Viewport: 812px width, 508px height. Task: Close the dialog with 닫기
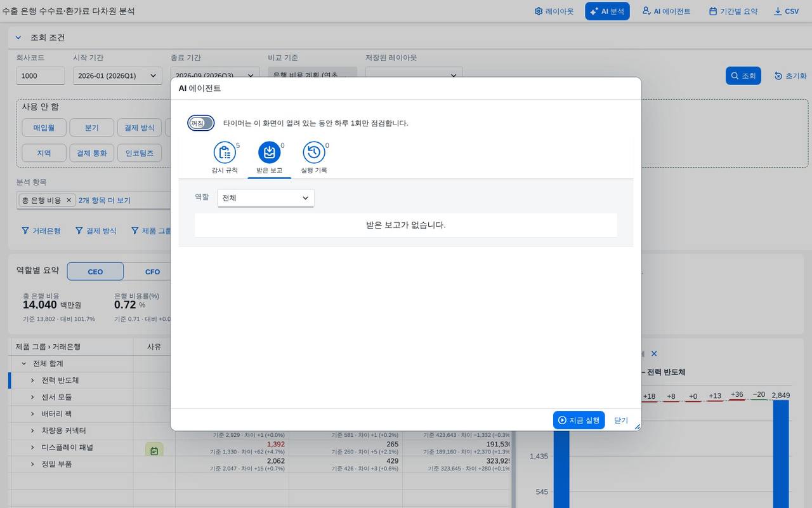(x=621, y=420)
